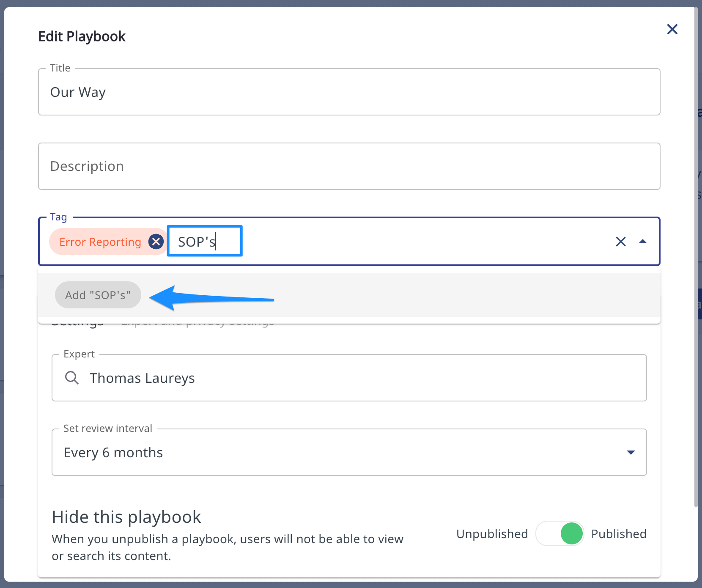Image resolution: width=702 pixels, height=588 pixels.
Task: Close the Edit Playbook dialog
Action: pyautogui.click(x=672, y=29)
